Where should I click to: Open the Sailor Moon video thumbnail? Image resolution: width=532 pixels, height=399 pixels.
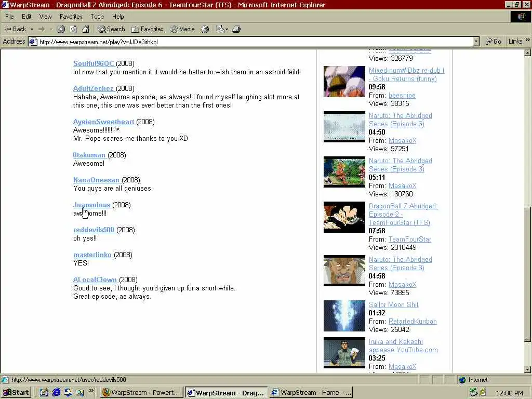344,315
